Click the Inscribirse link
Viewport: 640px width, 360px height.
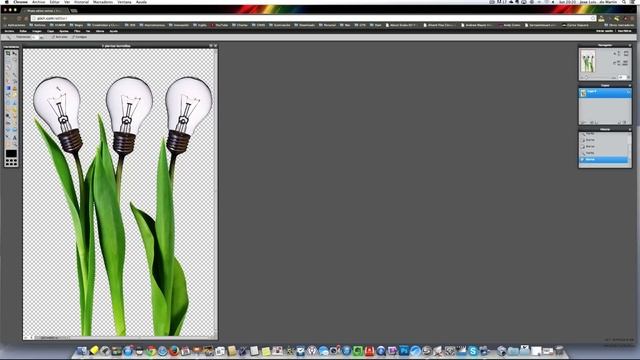[x=624, y=31]
